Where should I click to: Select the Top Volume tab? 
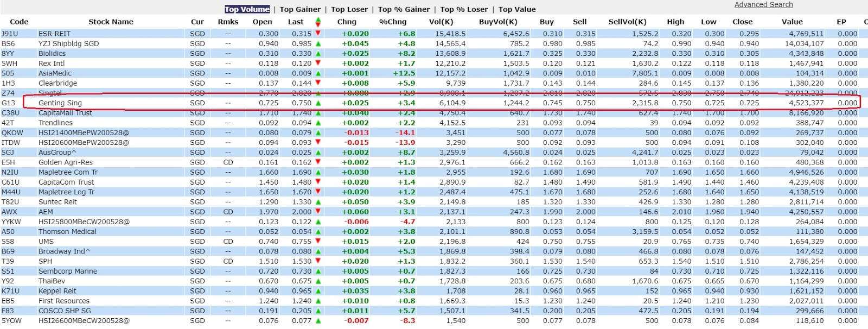tap(247, 9)
